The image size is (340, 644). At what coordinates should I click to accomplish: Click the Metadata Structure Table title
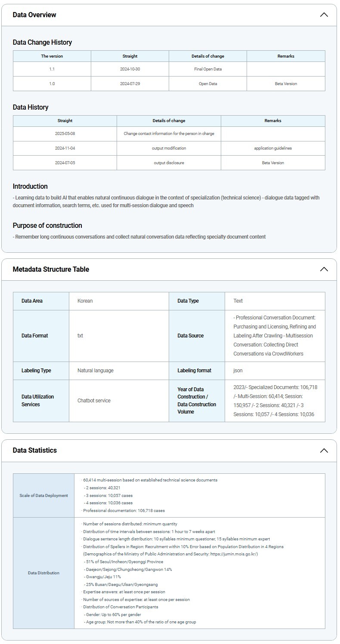(51, 269)
